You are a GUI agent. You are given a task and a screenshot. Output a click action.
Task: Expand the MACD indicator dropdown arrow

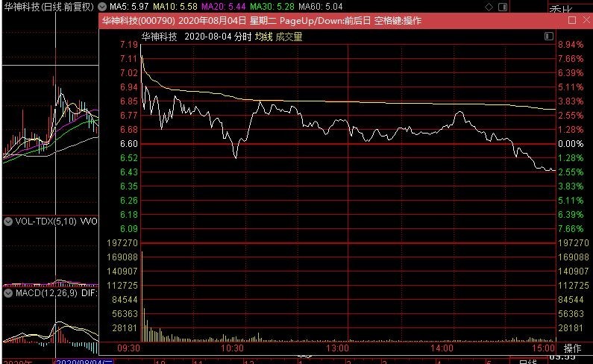click(x=8, y=293)
